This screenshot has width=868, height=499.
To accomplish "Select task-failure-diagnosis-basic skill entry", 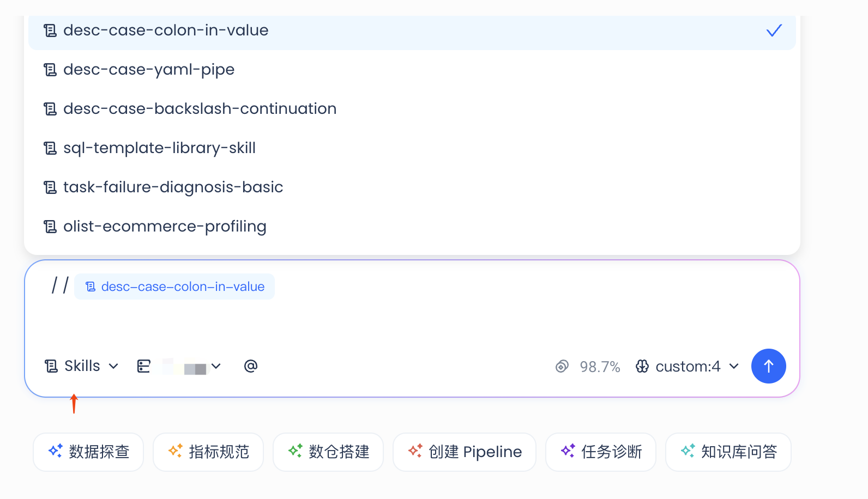I will click(x=412, y=187).
